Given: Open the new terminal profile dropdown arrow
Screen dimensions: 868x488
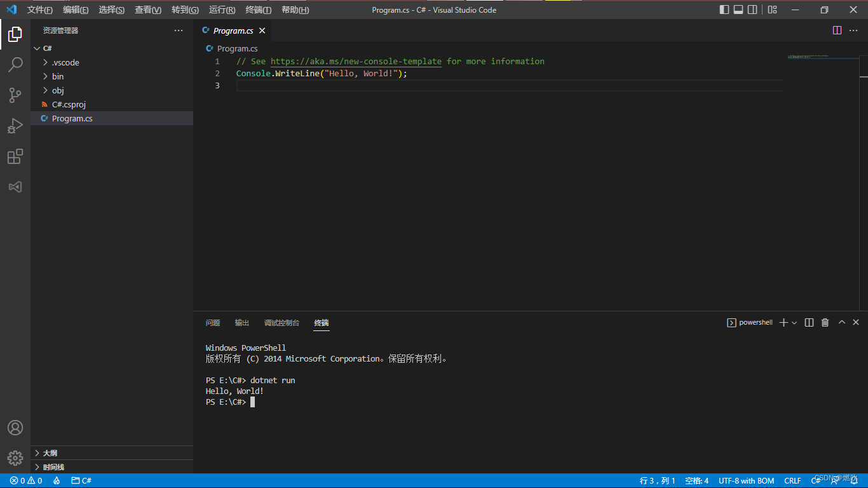Looking at the screenshot, I should 794,323.
